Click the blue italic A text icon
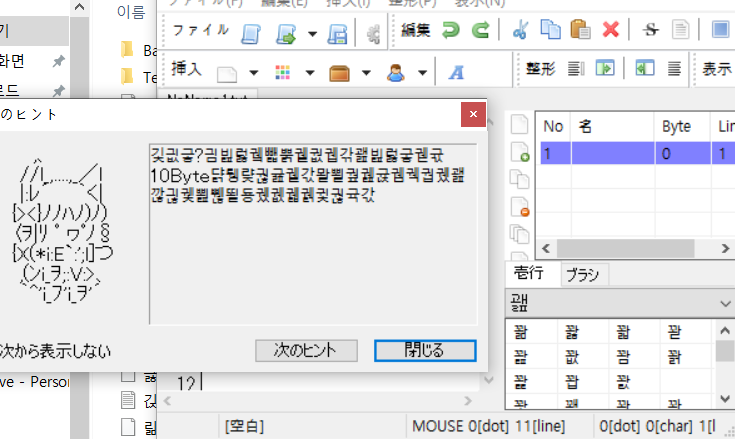The height and width of the screenshot is (439, 735). pos(457,72)
